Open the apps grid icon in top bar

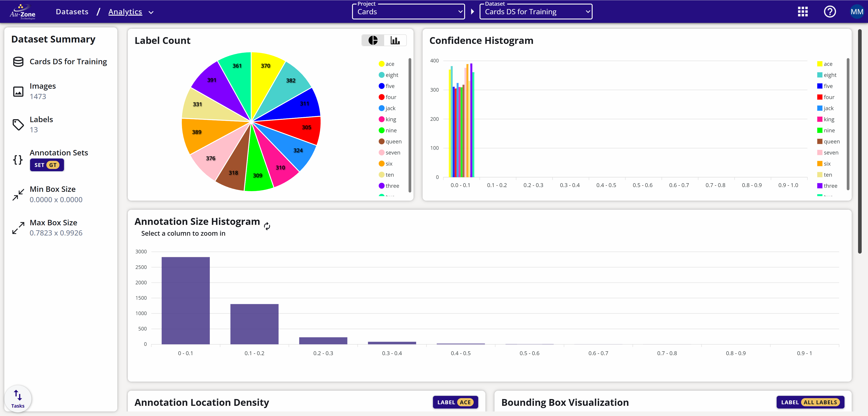click(x=803, y=12)
